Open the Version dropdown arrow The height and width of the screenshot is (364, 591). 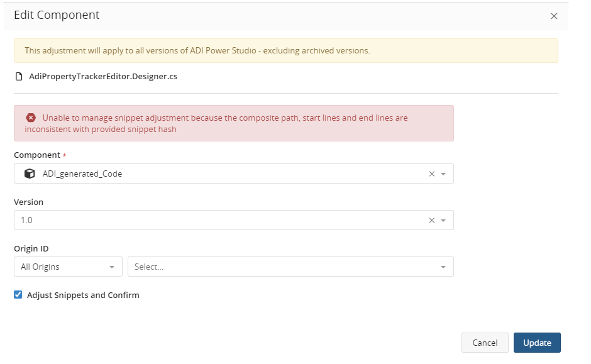(443, 221)
